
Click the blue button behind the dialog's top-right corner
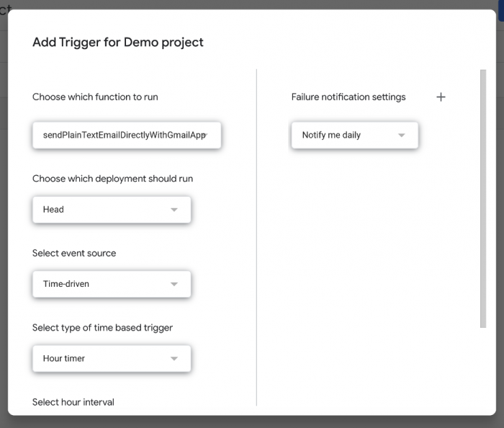tap(500, 7)
